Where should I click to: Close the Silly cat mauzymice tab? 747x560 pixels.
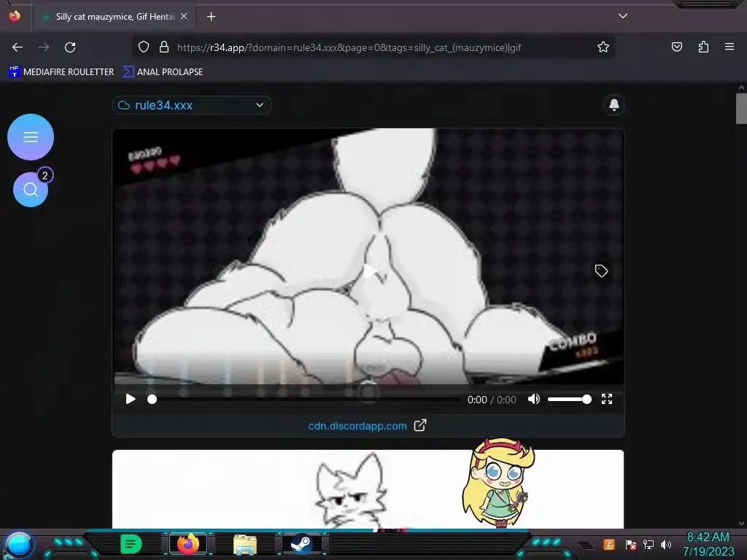tap(184, 16)
